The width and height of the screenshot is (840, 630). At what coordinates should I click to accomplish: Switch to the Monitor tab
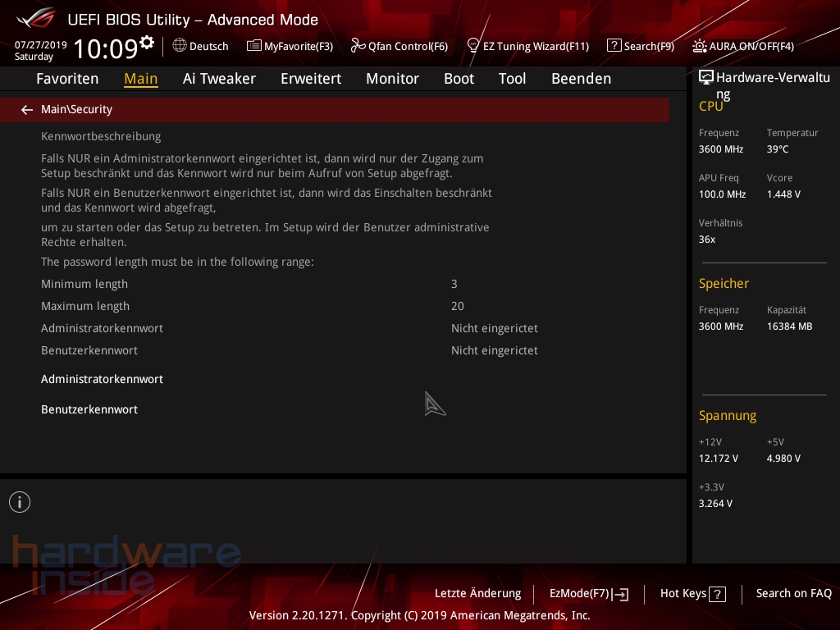point(393,79)
